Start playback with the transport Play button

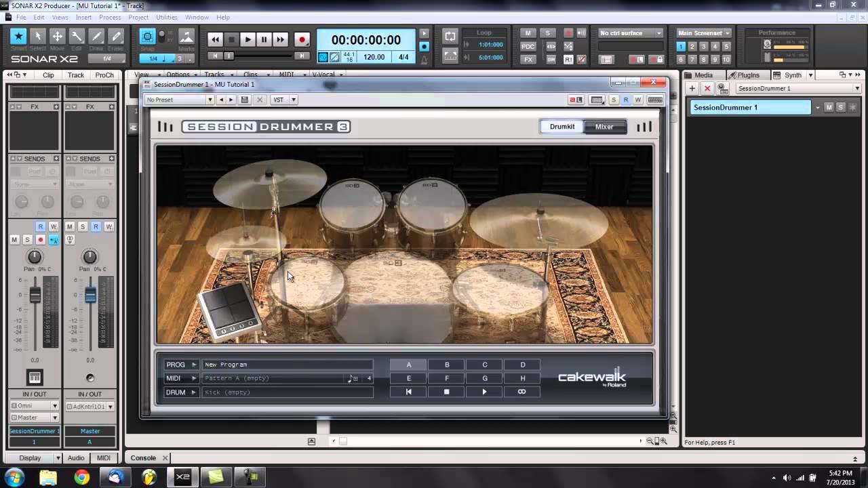[248, 40]
